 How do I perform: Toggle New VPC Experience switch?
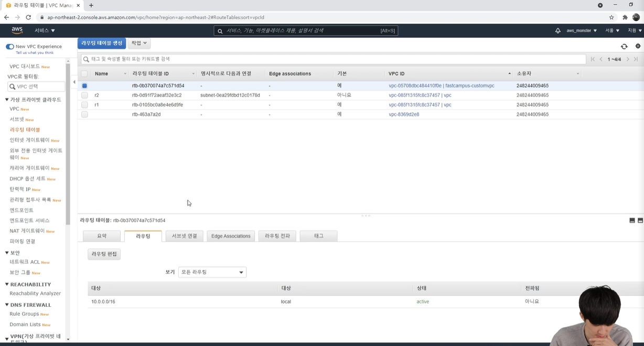click(x=9, y=47)
